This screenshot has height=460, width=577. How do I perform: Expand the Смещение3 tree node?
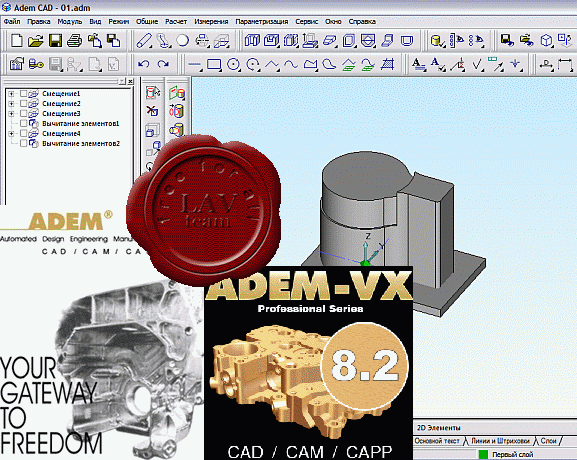11,114
